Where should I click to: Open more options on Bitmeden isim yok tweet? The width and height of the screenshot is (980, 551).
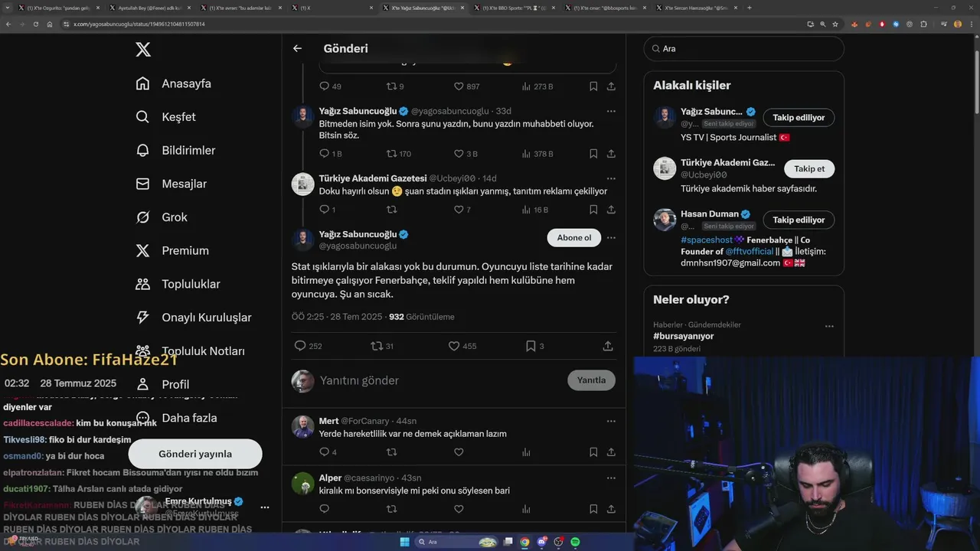[x=611, y=111]
